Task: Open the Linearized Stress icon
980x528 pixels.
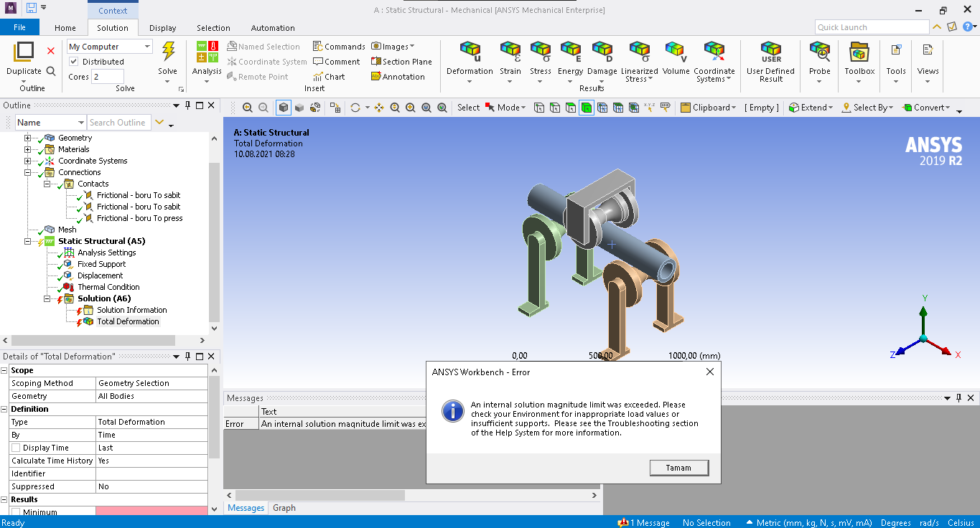Action: tap(639, 52)
